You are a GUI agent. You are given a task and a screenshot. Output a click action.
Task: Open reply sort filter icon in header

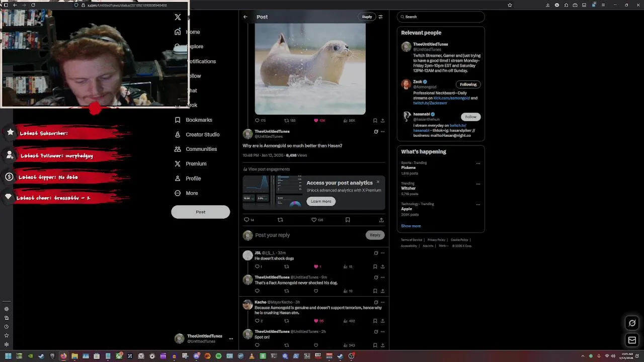click(380, 17)
